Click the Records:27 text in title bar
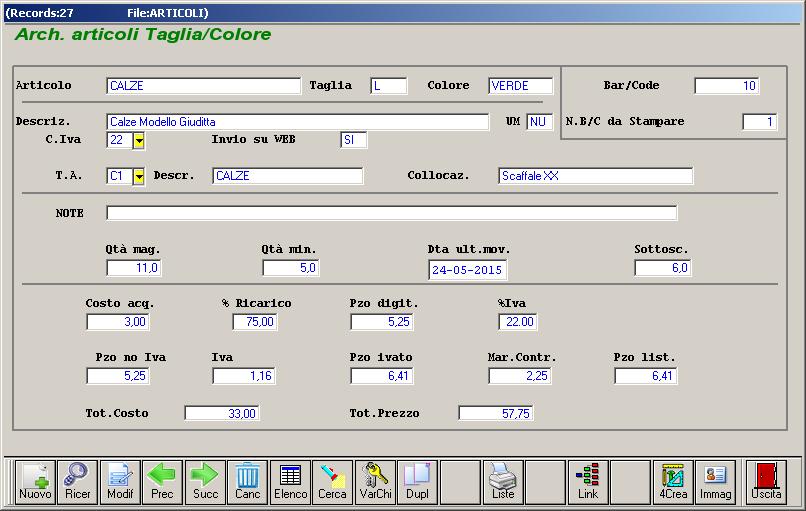This screenshot has width=806, height=511. [41, 13]
